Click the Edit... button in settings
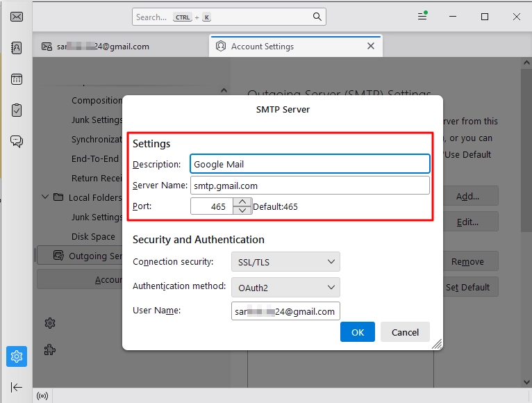Viewport: 532px width, 403px height. (471, 222)
